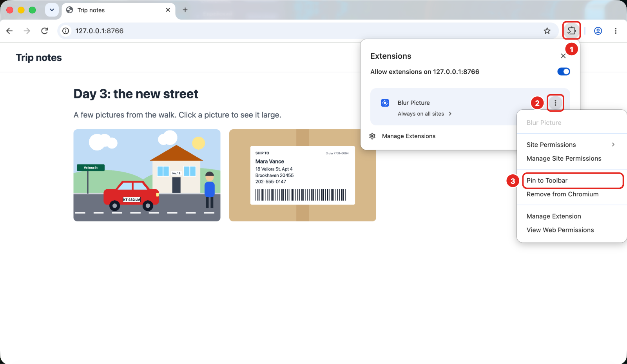This screenshot has width=627, height=364.
Task: Click the Blur Picture extension icon
Action: [385, 103]
